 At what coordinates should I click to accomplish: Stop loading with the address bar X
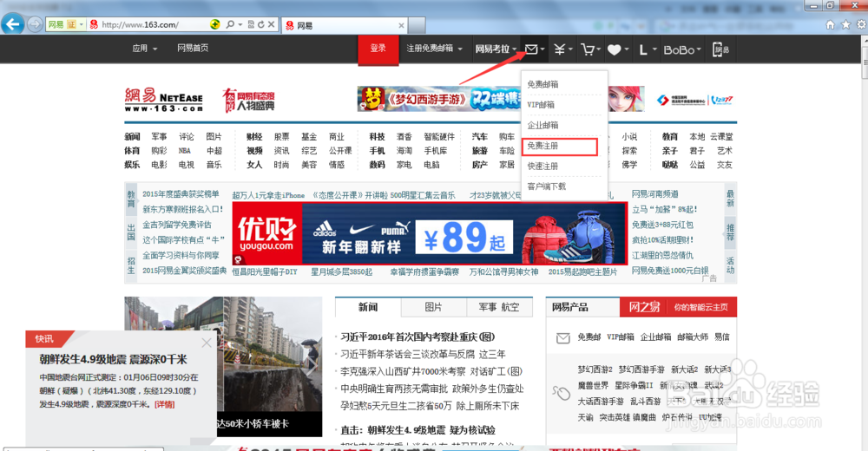(271, 24)
